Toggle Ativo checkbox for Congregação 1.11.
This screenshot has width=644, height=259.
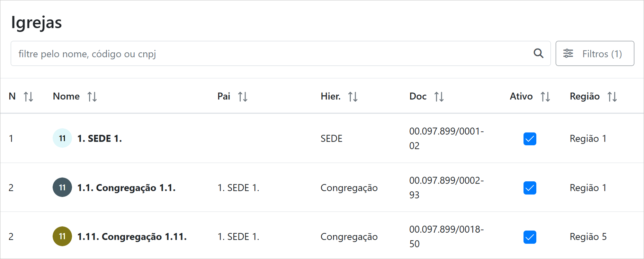pos(530,237)
